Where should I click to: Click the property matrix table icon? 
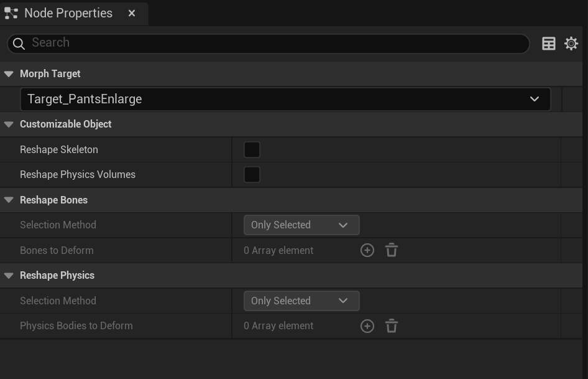pyautogui.click(x=549, y=44)
